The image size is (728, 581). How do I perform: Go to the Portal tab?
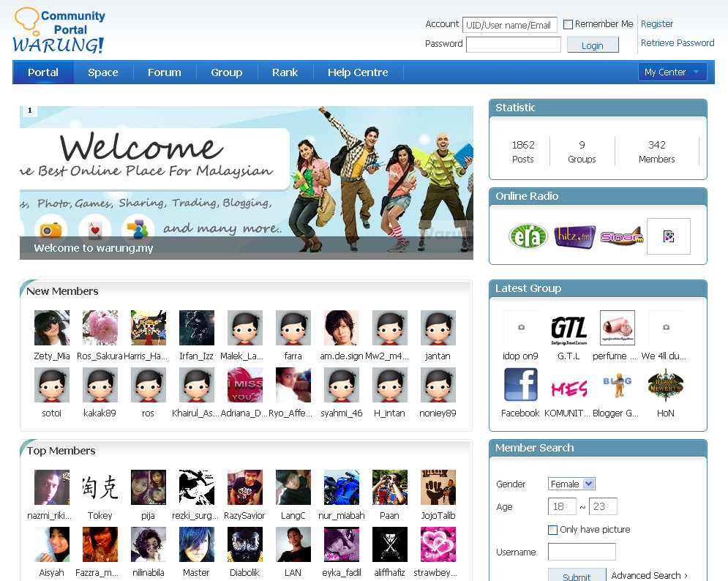click(x=43, y=72)
